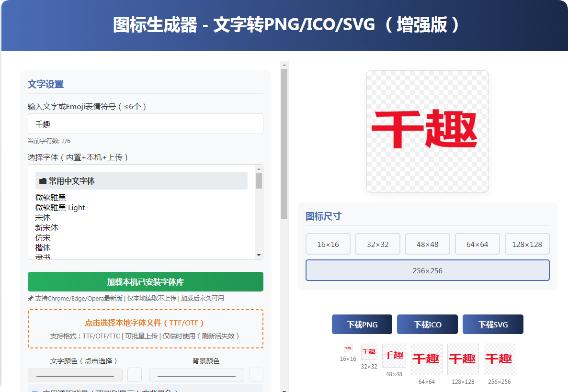Click the green 加载本机已安装字体库 button

pyautogui.click(x=145, y=282)
